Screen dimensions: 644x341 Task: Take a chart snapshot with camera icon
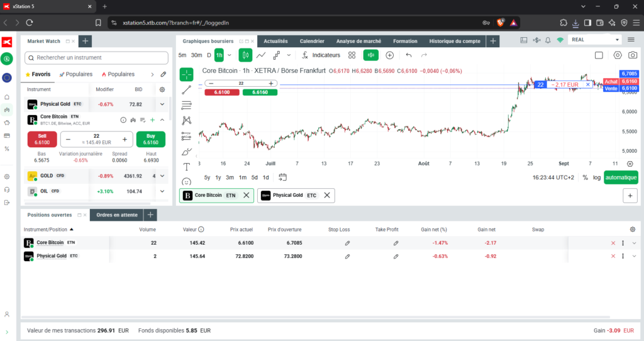coord(633,55)
